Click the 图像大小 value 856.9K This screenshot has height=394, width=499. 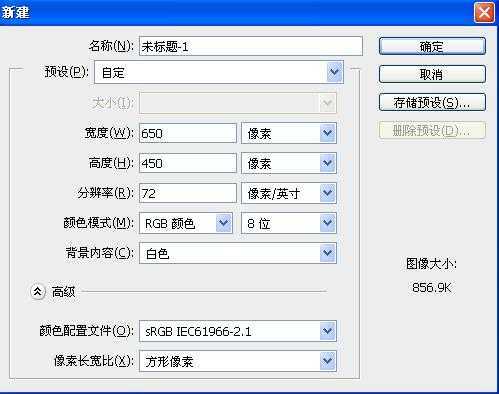click(x=432, y=288)
